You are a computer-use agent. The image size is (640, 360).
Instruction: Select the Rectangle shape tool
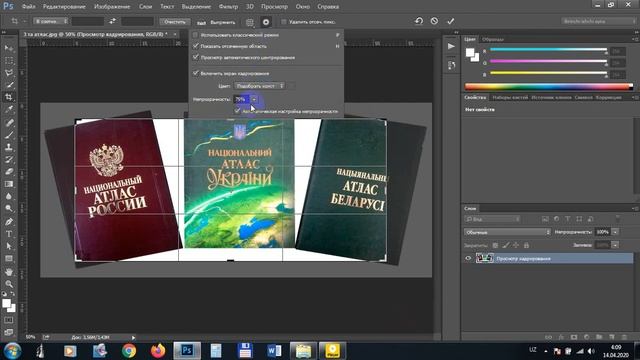click(9, 259)
